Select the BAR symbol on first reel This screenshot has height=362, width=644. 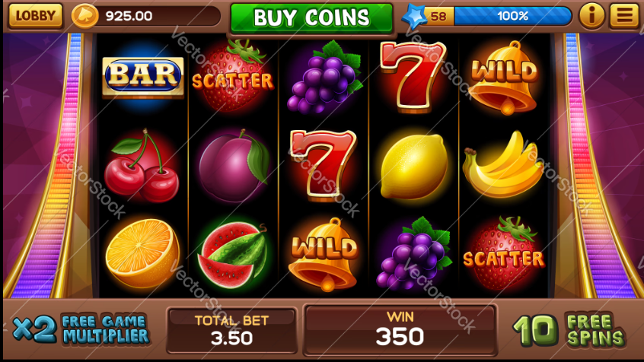(143, 76)
